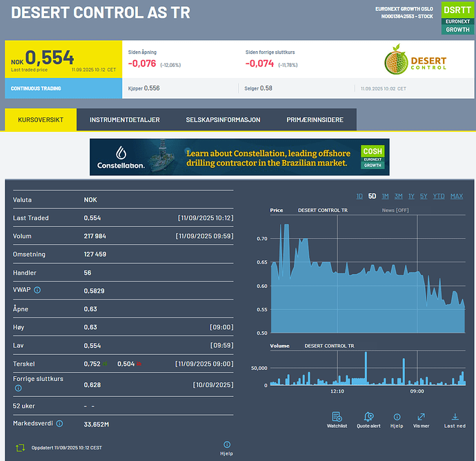
Task: Click Forrige sluttkurs info icon
Action: (x=18, y=388)
